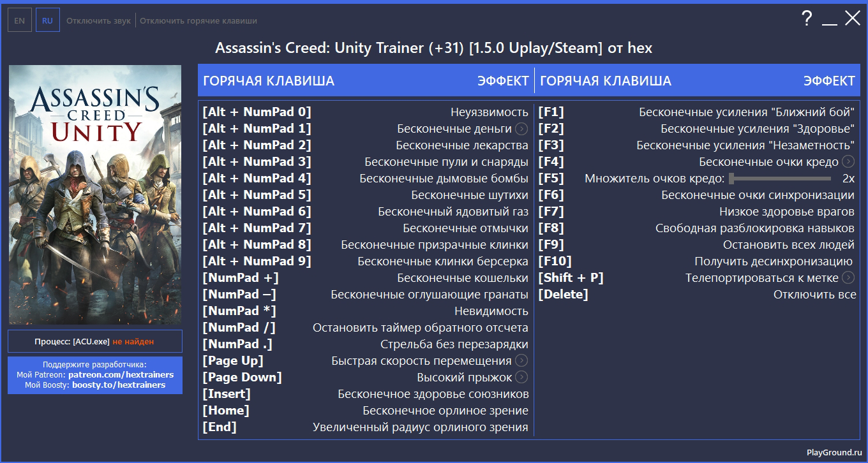Viewport: 868px width, 463px height.
Task: Toggle 'Отключить звук' option
Action: point(98,20)
